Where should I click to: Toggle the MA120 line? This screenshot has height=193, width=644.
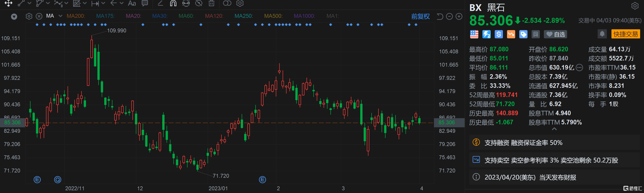coord(214,16)
